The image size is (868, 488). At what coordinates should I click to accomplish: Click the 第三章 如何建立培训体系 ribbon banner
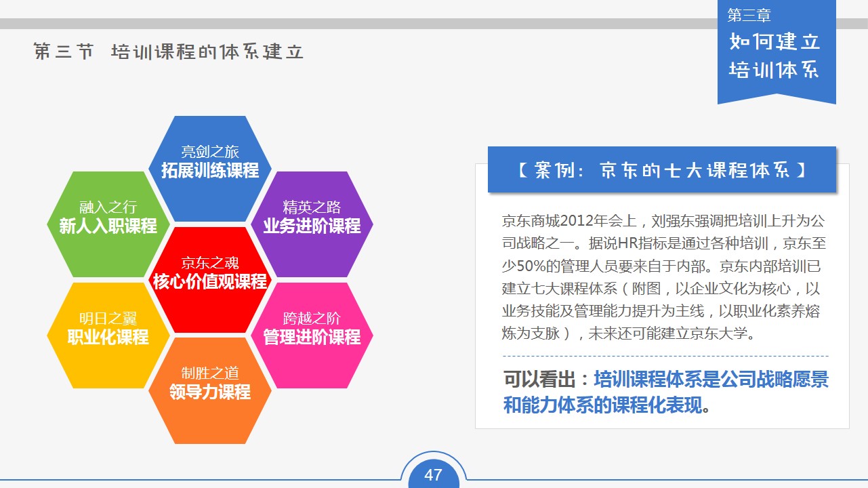pos(777,52)
